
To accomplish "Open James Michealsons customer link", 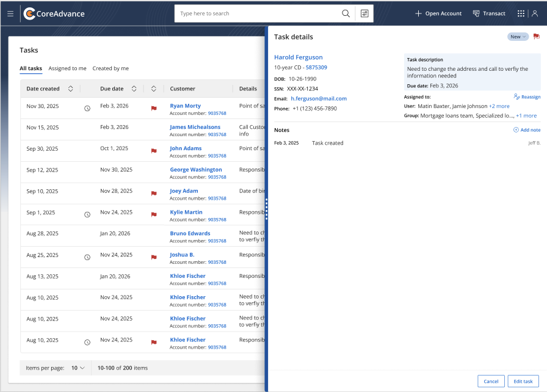I will click(195, 127).
